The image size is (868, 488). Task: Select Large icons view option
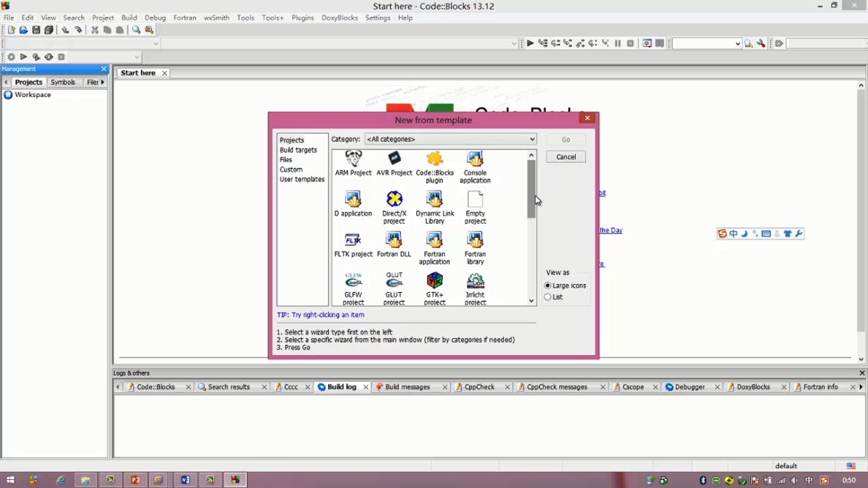pos(565,285)
